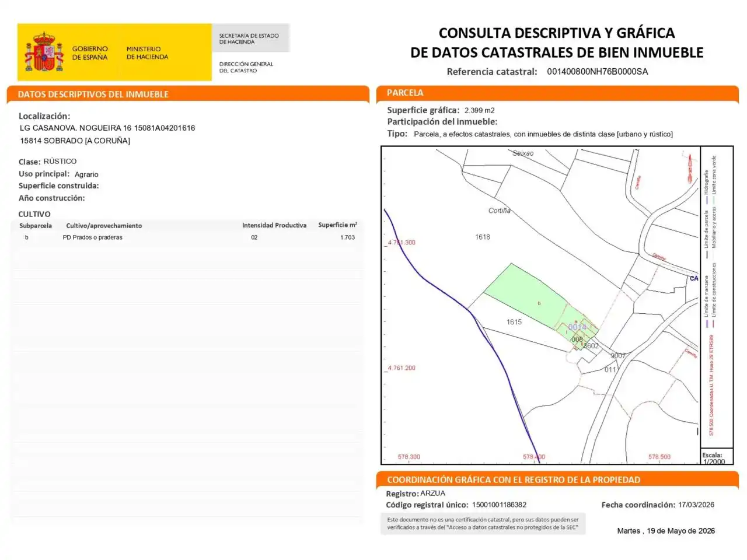Click the easting label 578.300
747x560 pixels.
pyautogui.click(x=409, y=457)
